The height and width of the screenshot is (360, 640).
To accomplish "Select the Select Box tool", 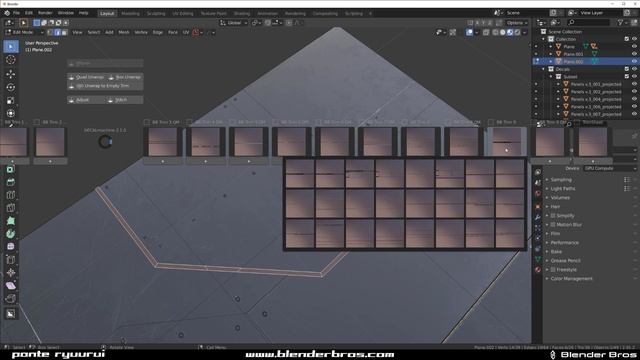I will click(x=11, y=46).
